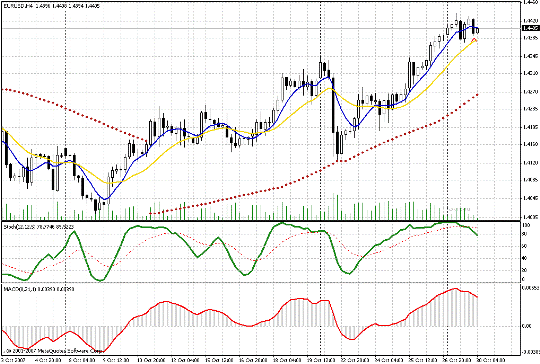This screenshot has height=364, width=540.
Task: Click the MACD 0.00 level on right scale
Action: 527,326
